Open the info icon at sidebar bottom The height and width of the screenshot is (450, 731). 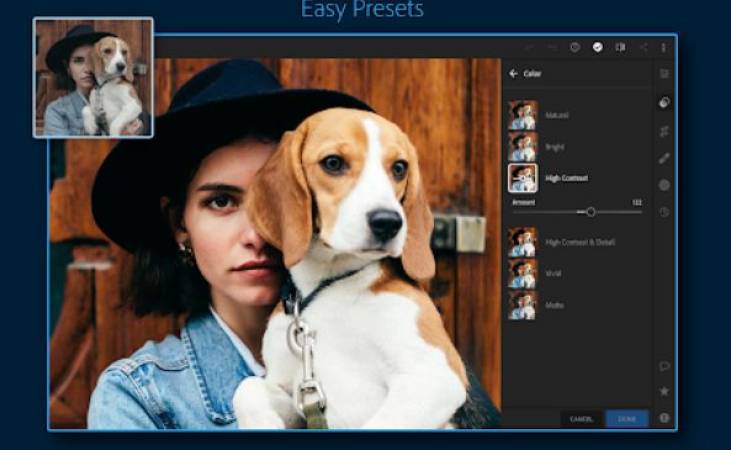point(664,418)
